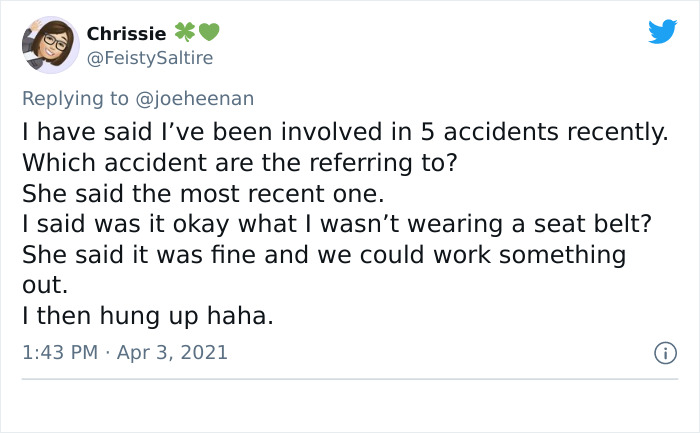This screenshot has width=700, height=433.
Task: Click the 1:43 PM timestamp
Action: [x=60, y=352]
